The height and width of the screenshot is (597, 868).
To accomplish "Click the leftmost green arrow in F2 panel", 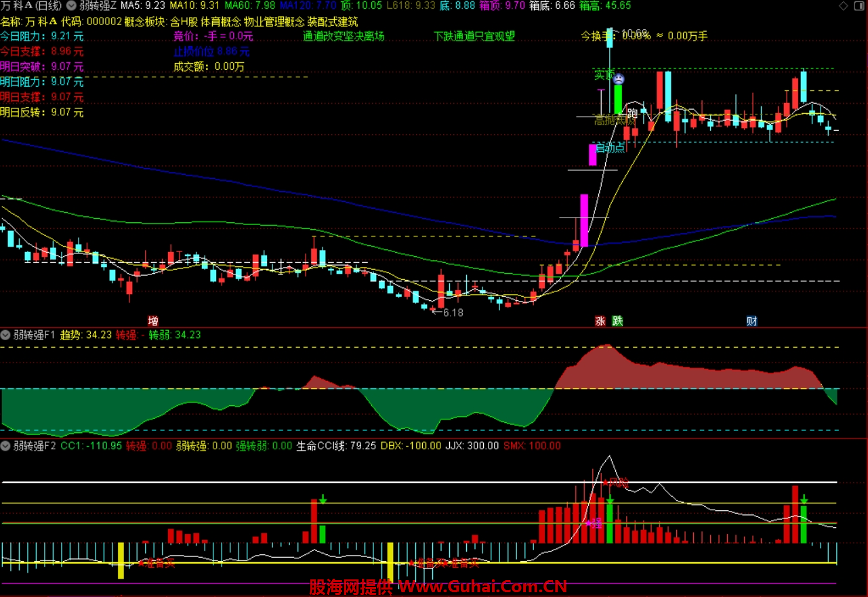I will pyautogui.click(x=323, y=499).
